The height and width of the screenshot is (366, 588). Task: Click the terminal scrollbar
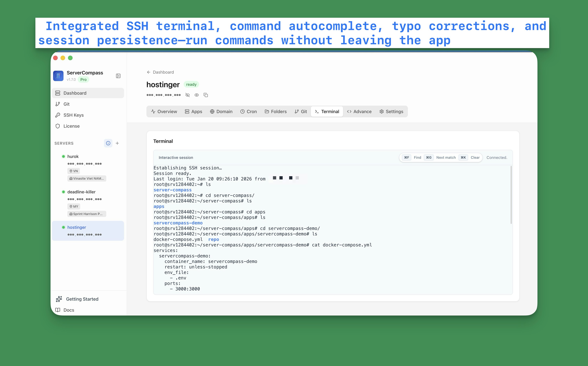511,195
